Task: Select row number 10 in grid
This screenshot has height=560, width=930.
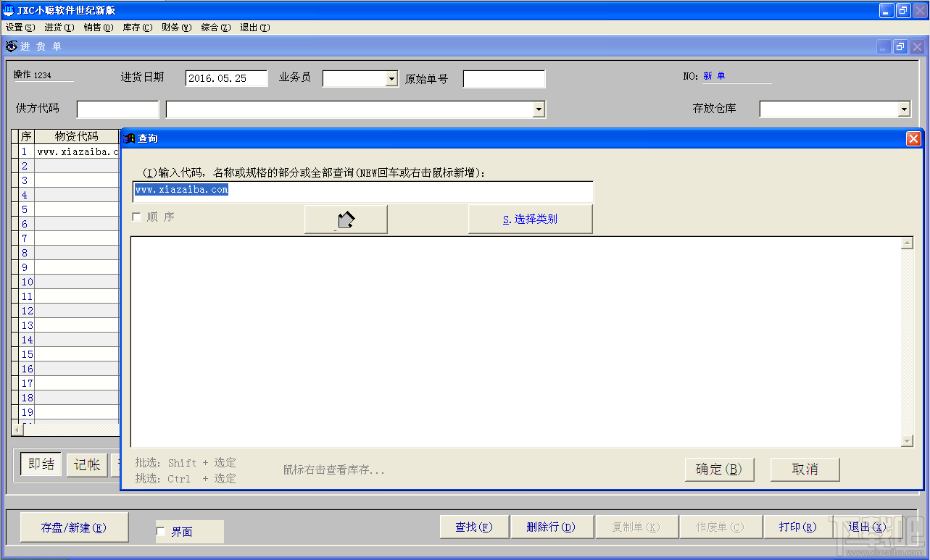Action: [27, 282]
